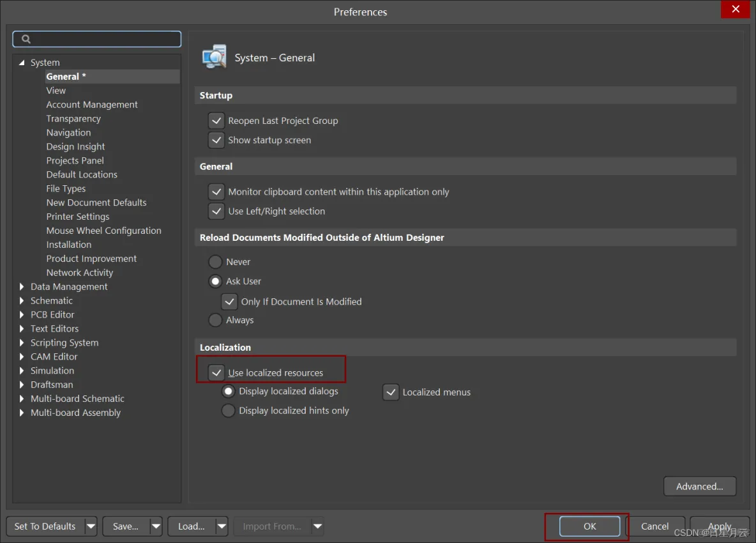This screenshot has width=756, height=543.
Task: Confirm preferences with the OK button
Action: tap(589, 526)
